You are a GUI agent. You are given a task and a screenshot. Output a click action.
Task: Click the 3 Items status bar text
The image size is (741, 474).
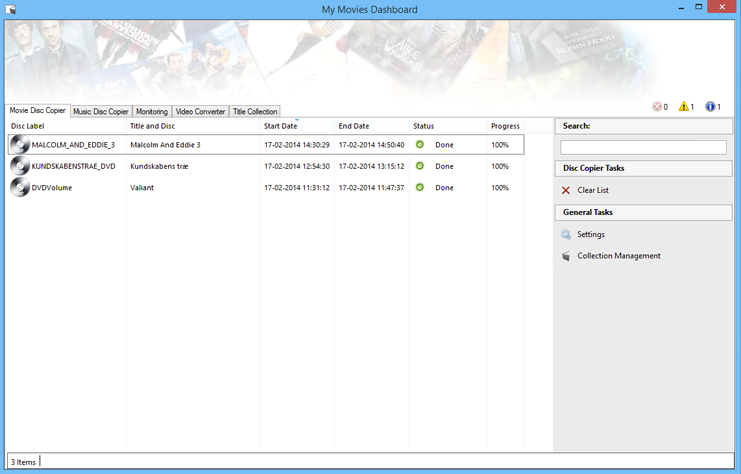pos(23,462)
